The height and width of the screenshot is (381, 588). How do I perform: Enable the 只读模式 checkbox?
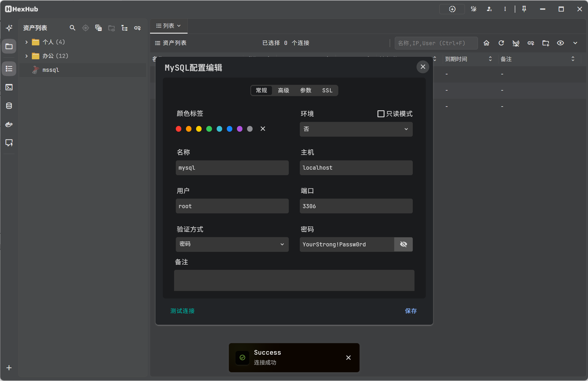click(x=381, y=114)
